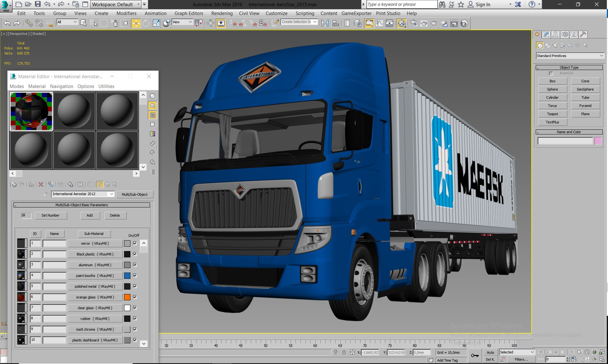Disable the aluminum sub-material checkbox

(135, 265)
